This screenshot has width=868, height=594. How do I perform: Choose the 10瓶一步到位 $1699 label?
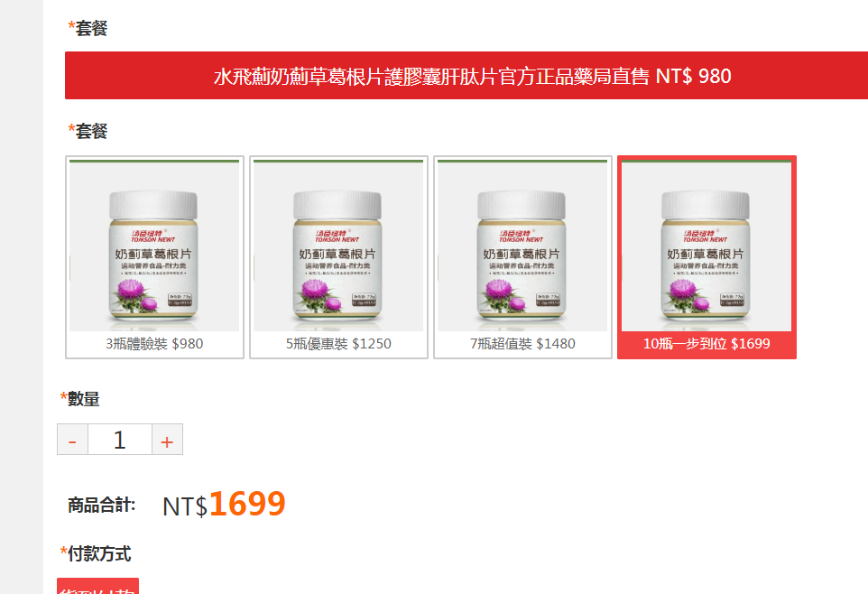(x=706, y=344)
